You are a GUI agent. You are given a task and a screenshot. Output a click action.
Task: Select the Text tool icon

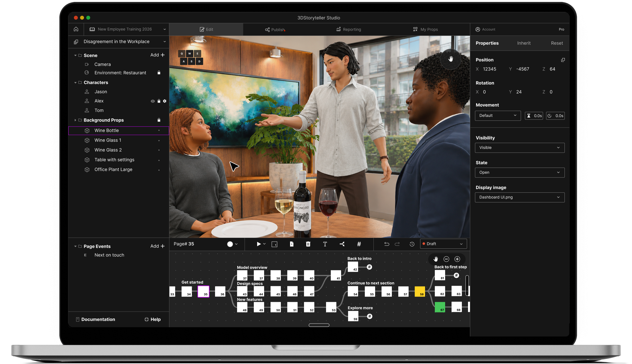point(325,244)
